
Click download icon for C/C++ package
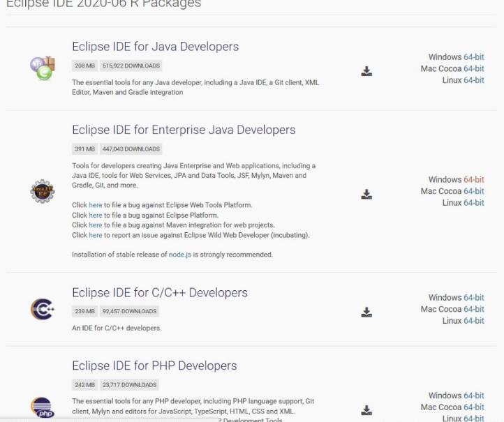366,312
